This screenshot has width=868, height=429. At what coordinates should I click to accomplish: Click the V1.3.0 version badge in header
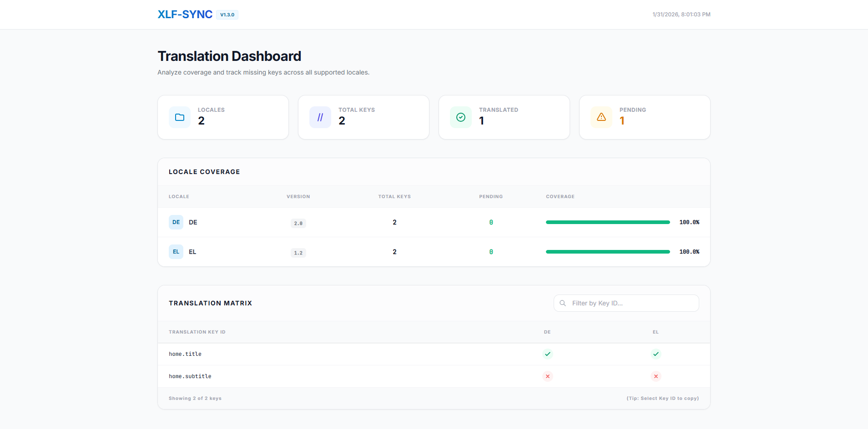[227, 15]
